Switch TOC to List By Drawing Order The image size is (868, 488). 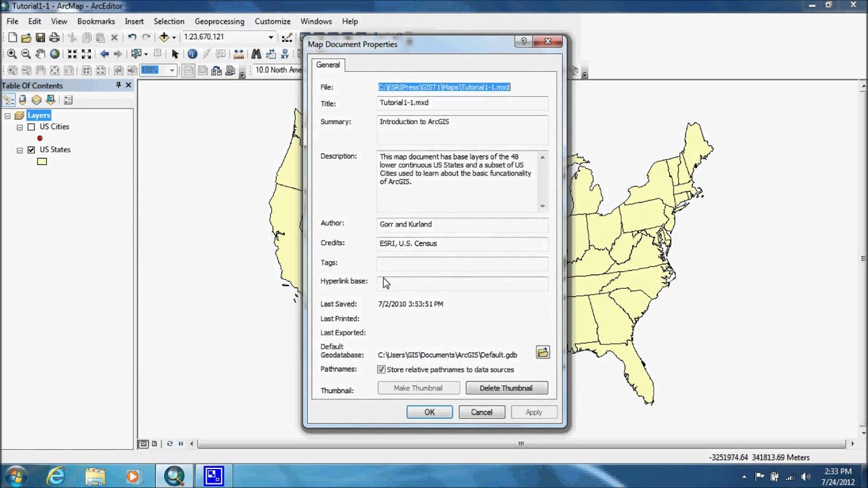click(x=8, y=100)
